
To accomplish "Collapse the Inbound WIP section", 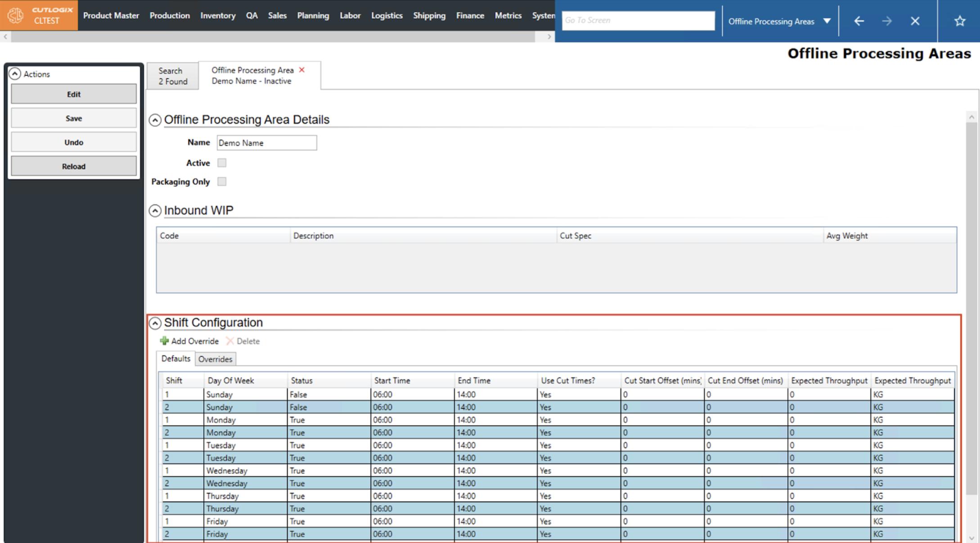I will tap(155, 211).
